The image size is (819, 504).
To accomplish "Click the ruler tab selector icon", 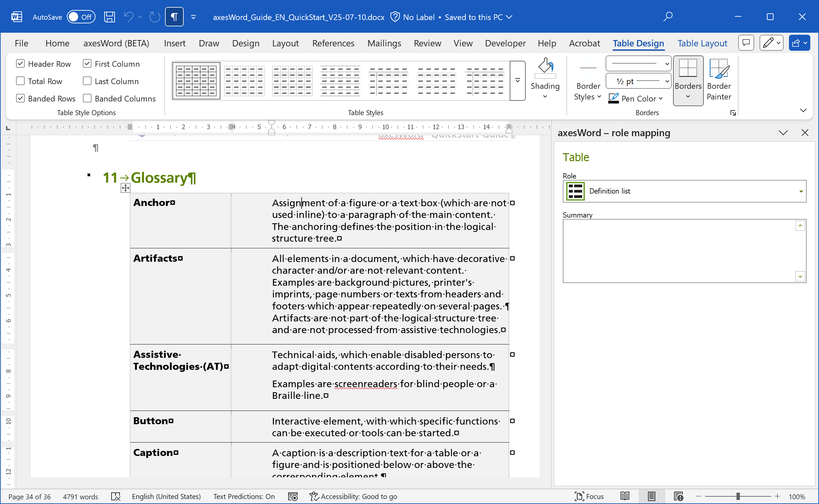I will [8, 128].
